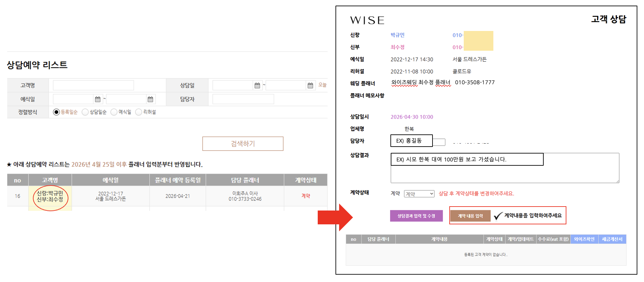Open calendar icon for 상담일 start date
This screenshot has height=282, width=644.
tap(257, 86)
